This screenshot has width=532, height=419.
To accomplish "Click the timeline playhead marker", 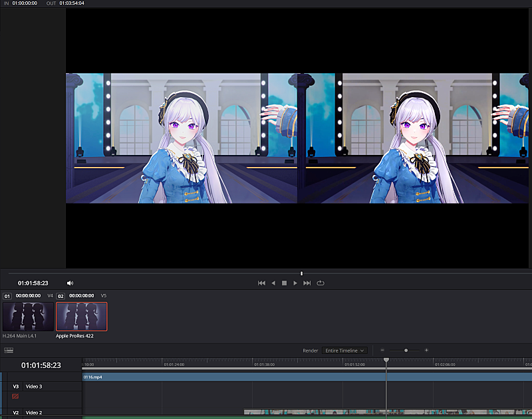I will coord(386,360).
